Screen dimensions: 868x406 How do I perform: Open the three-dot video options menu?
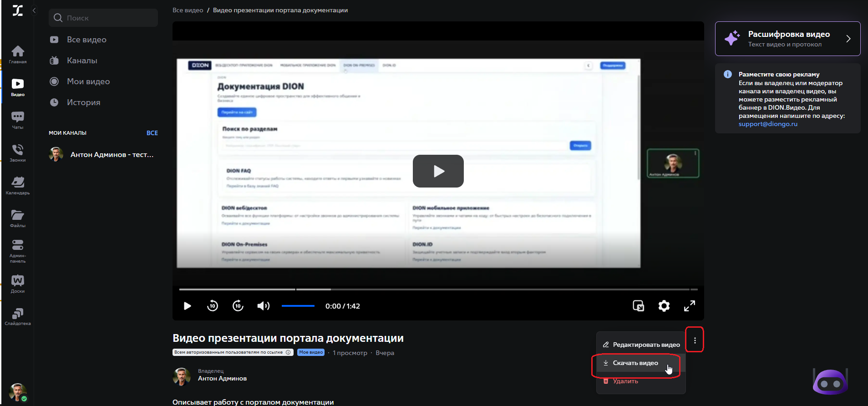pyautogui.click(x=695, y=340)
